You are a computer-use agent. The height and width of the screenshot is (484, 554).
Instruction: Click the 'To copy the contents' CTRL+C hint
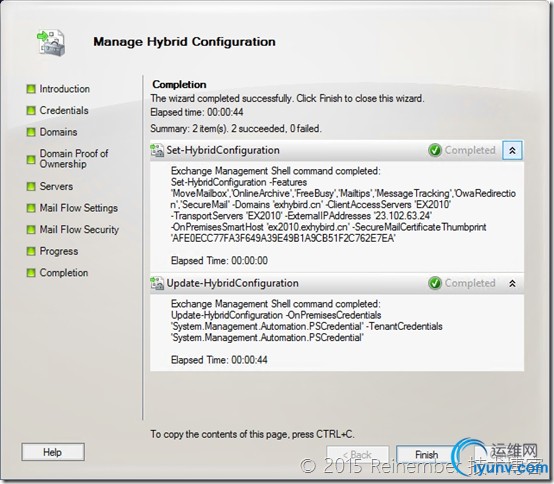point(252,434)
